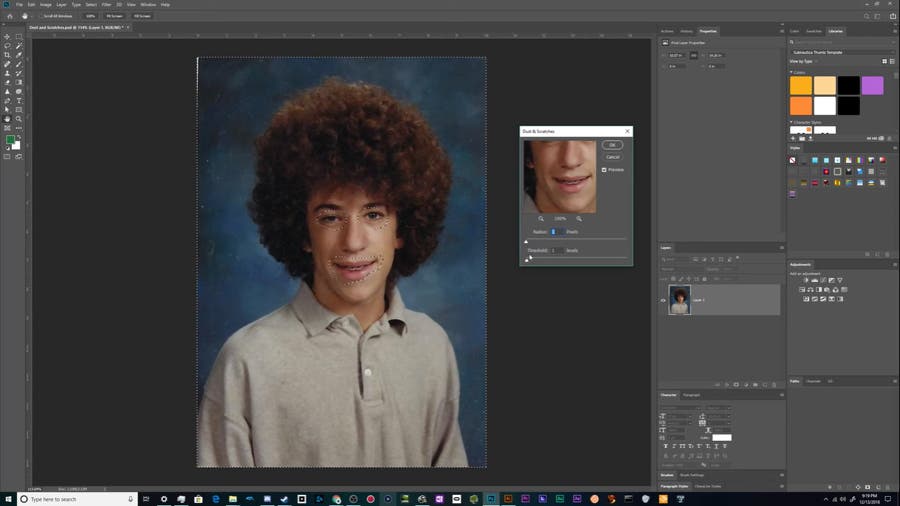Click the Fit Screen button
The image size is (900, 506).
[114, 16]
